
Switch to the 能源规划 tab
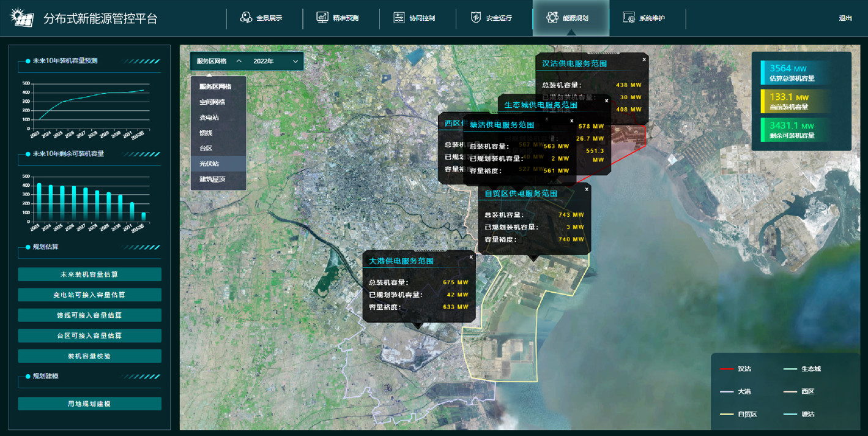(570, 18)
